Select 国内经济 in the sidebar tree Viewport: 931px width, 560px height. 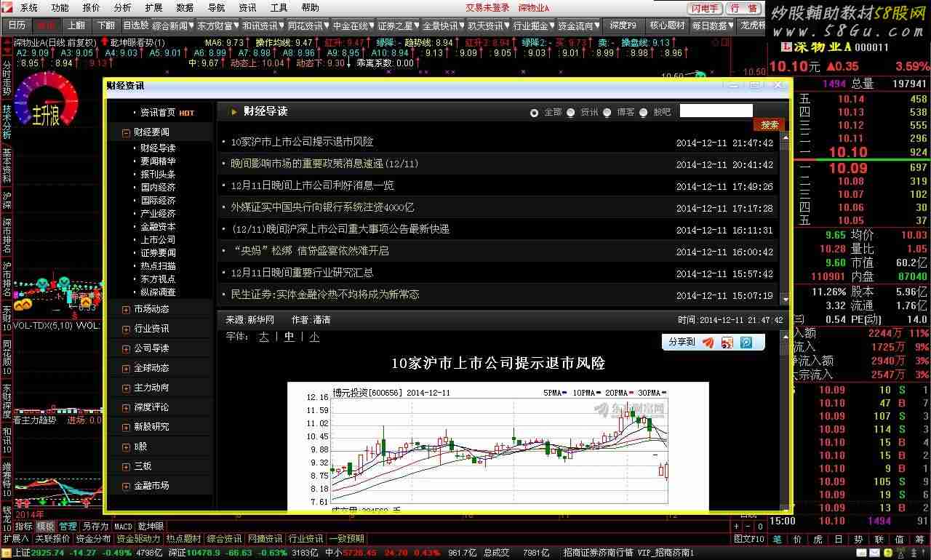click(x=158, y=188)
